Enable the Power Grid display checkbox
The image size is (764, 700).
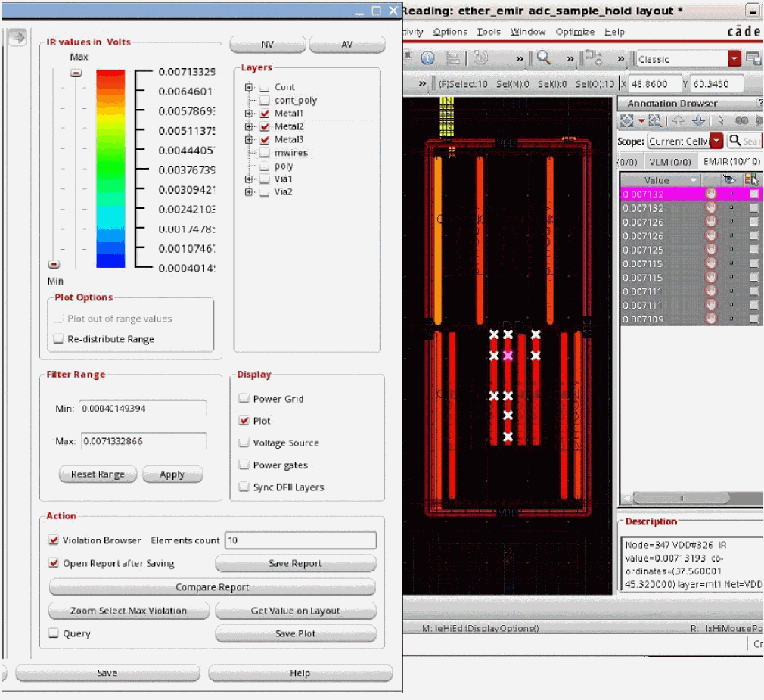pos(244,399)
